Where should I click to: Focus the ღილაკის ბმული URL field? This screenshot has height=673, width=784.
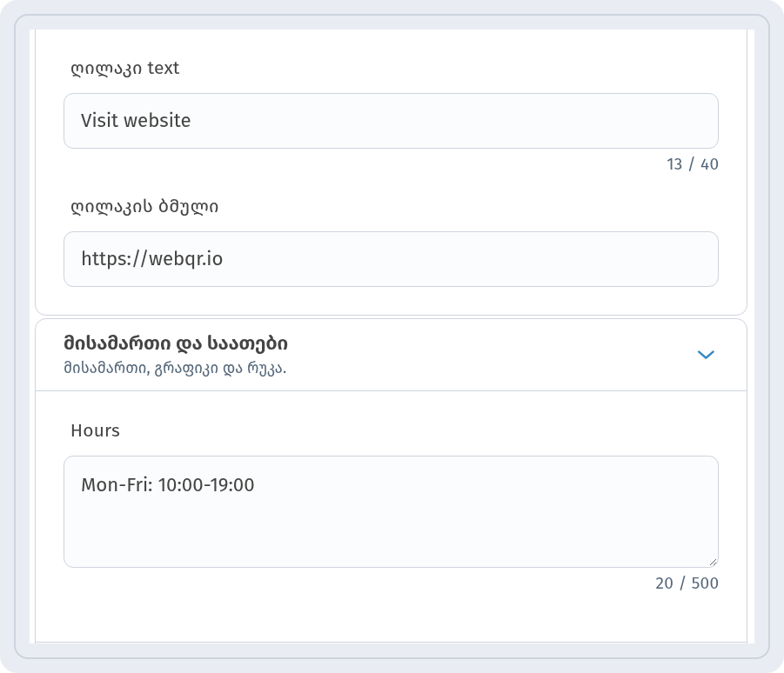click(x=391, y=259)
